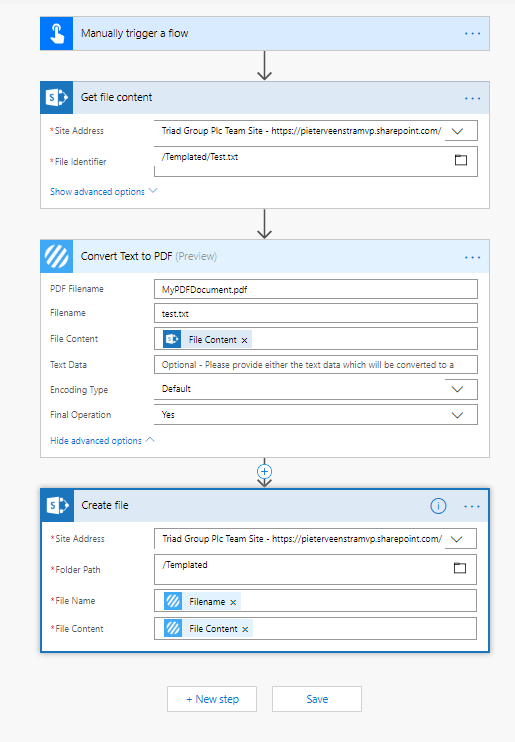Viewport: 515px width, 742px height.
Task: Edit the Filename field containing test.txt
Action: point(316,313)
